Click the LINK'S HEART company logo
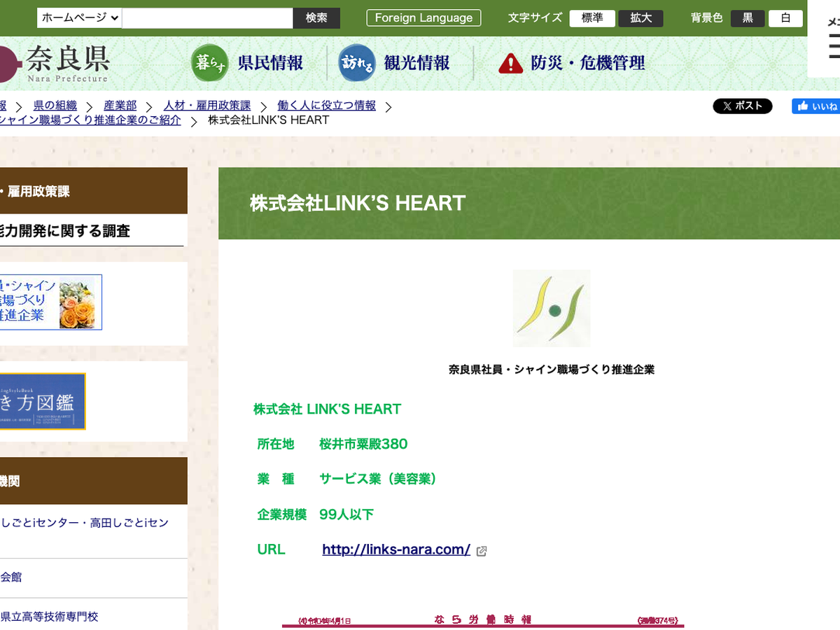This screenshot has width=840, height=630. point(552,308)
